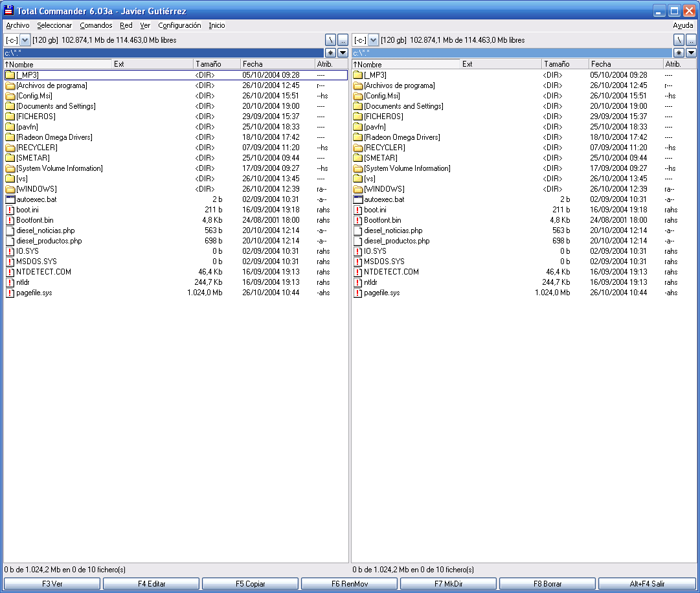The image size is (700, 593).
Task: Click the vs folder icon in right panel
Action: [x=358, y=179]
